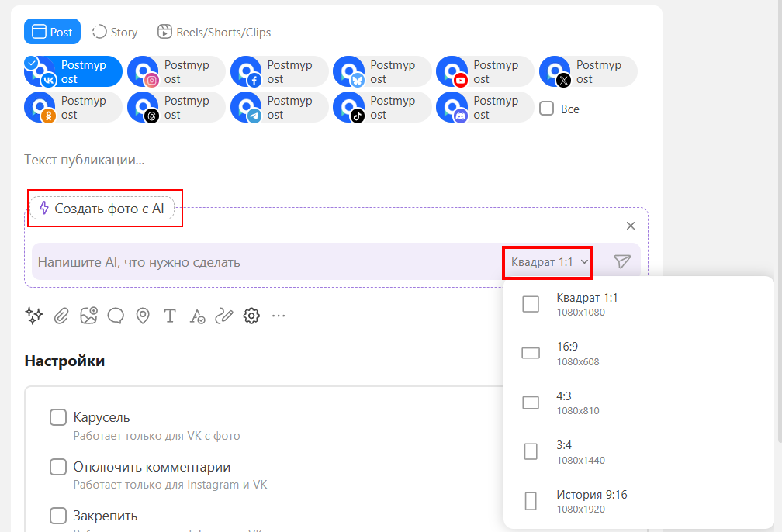Image resolution: width=782 pixels, height=532 pixels.
Task: Click the add image icon
Action: coord(88,316)
